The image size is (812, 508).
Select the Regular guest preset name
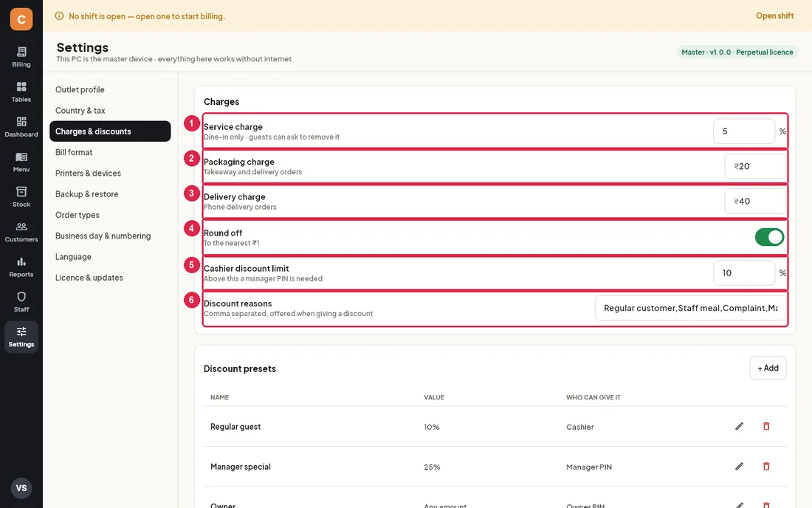tap(235, 427)
